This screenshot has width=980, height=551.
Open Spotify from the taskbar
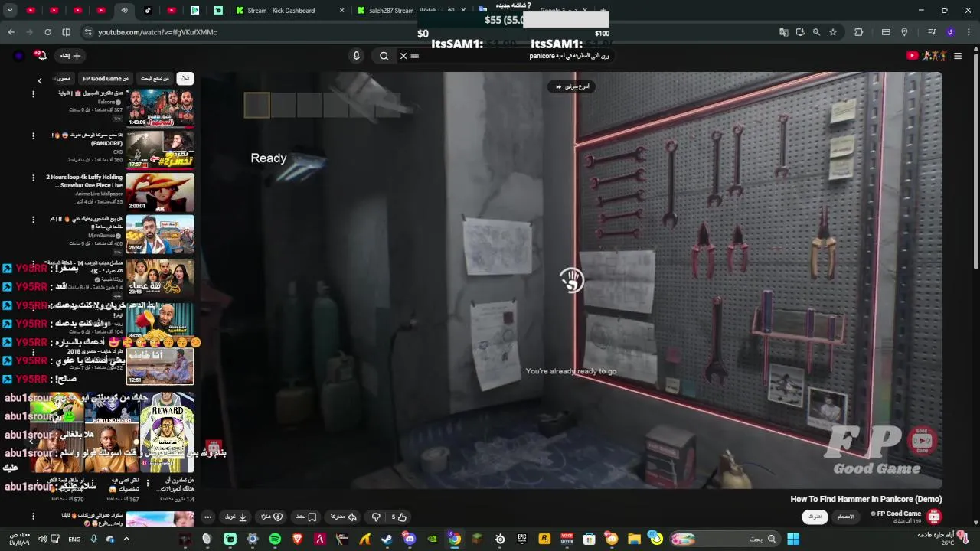coord(275,539)
